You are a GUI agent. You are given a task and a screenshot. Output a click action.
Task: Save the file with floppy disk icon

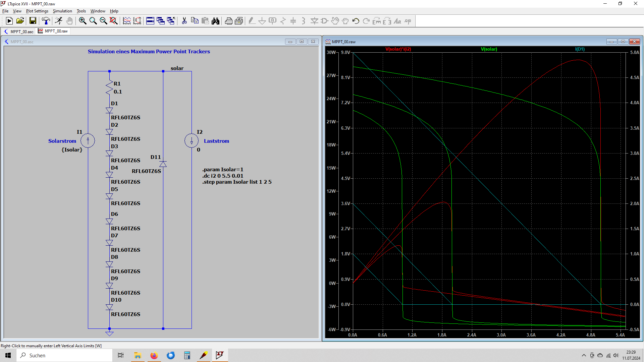[x=33, y=21]
